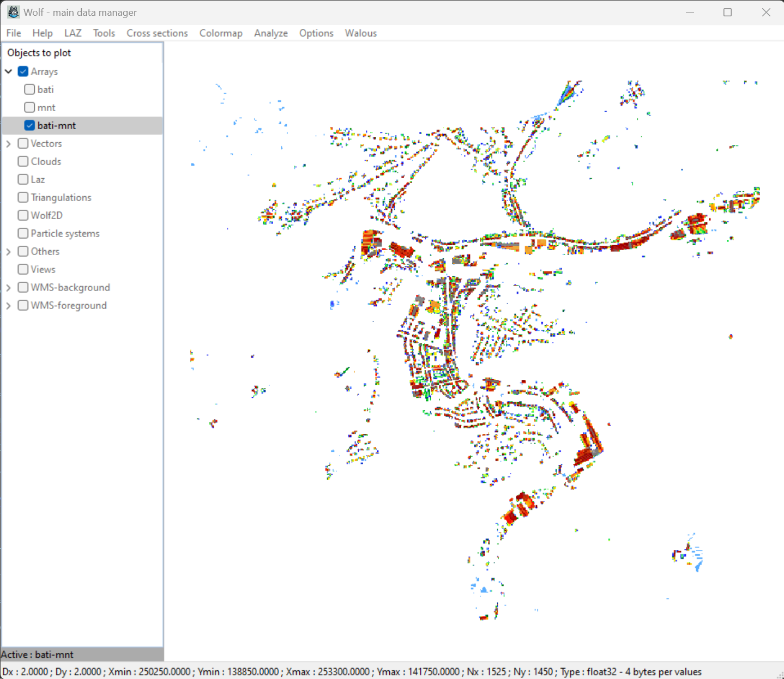The width and height of the screenshot is (784, 679).
Task: Expand the Others tree node
Action: (x=9, y=251)
